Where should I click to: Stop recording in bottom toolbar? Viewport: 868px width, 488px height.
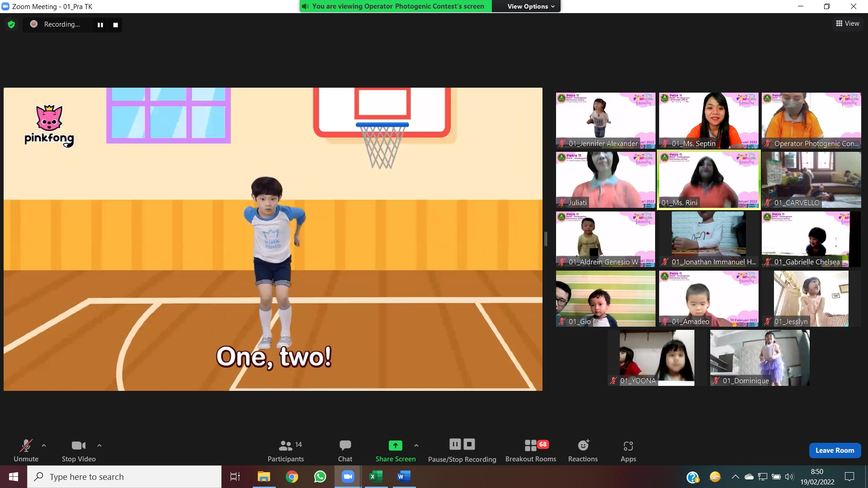click(x=469, y=444)
